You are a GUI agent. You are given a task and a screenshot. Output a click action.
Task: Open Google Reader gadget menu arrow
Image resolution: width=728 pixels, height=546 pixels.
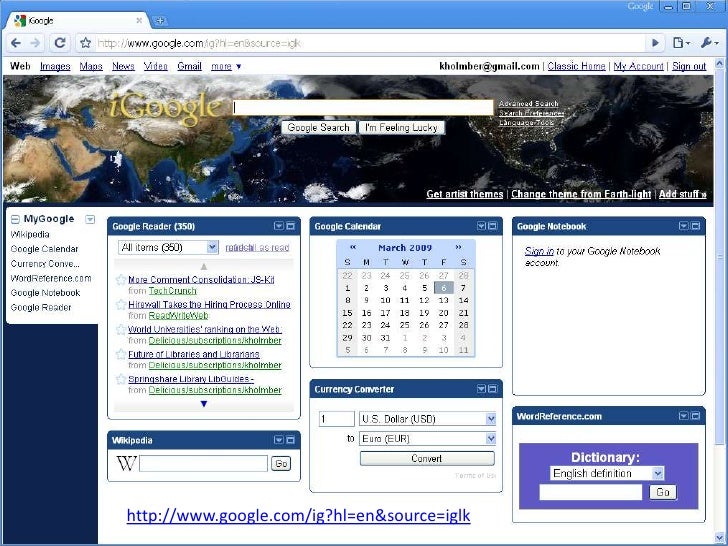click(x=279, y=226)
